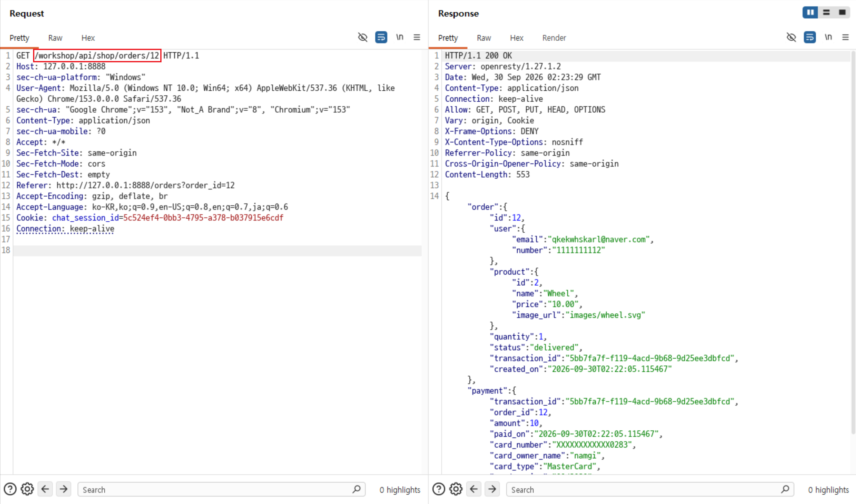Switch Response panel to Raw tab

pos(484,38)
